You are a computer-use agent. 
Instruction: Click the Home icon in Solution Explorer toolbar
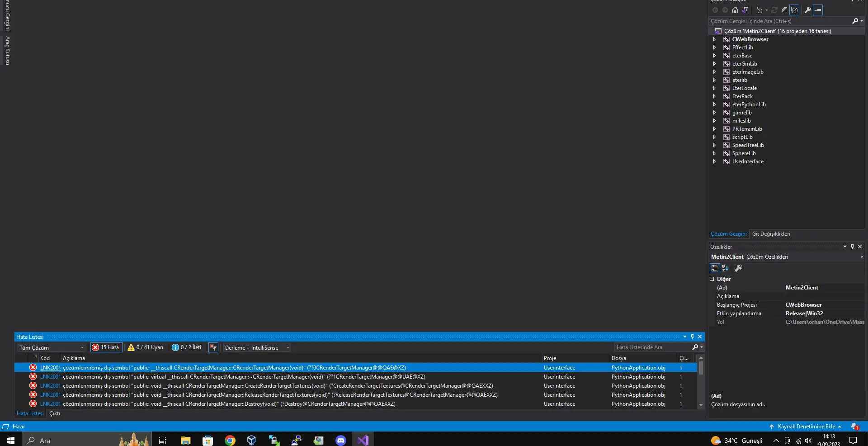[x=735, y=10]
